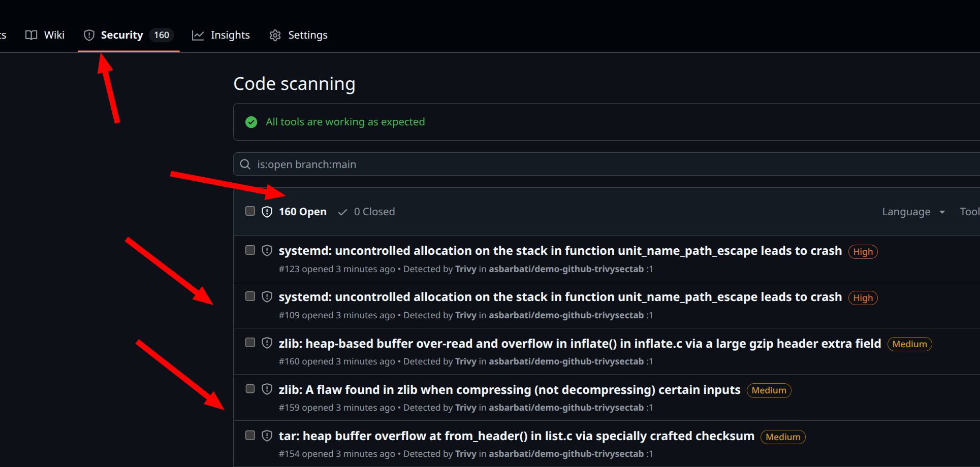Image resolution: width=980 pixels, height=467 pixels.
Task: Toggle the select-all alerts checkbox
Action: point(250,211)
